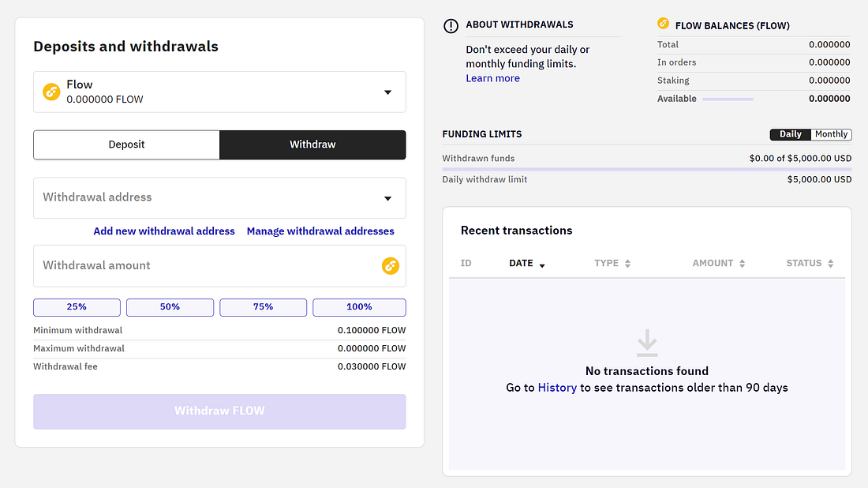Sort transactions by Date column arrow

point(542,265)
